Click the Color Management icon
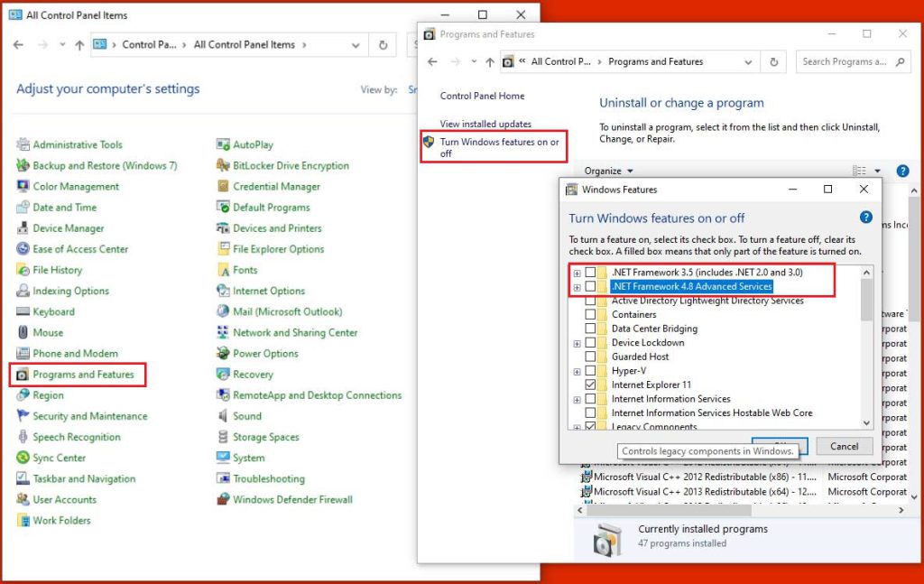The width and height of the screenshot is (924, 584). [x=23, y=186]
